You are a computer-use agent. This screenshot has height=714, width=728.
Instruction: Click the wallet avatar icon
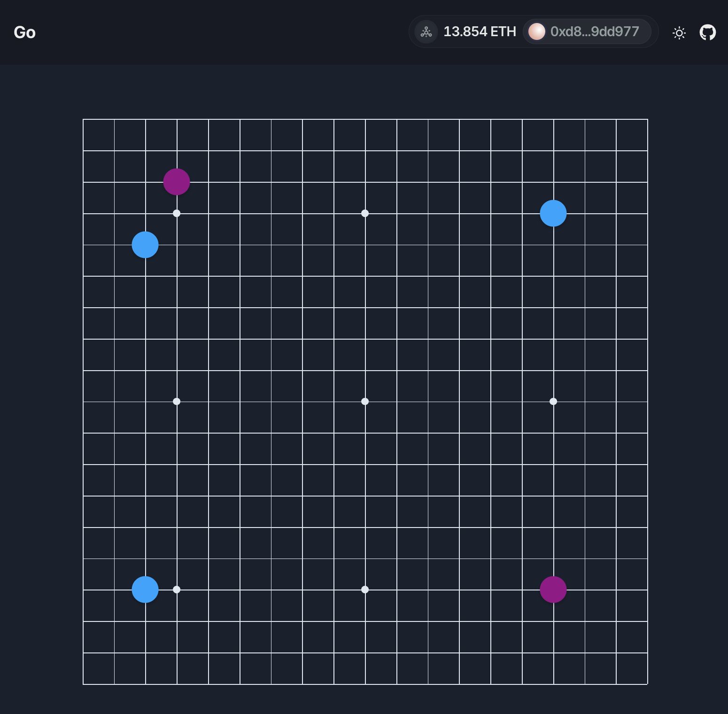(x=537, y=31)
